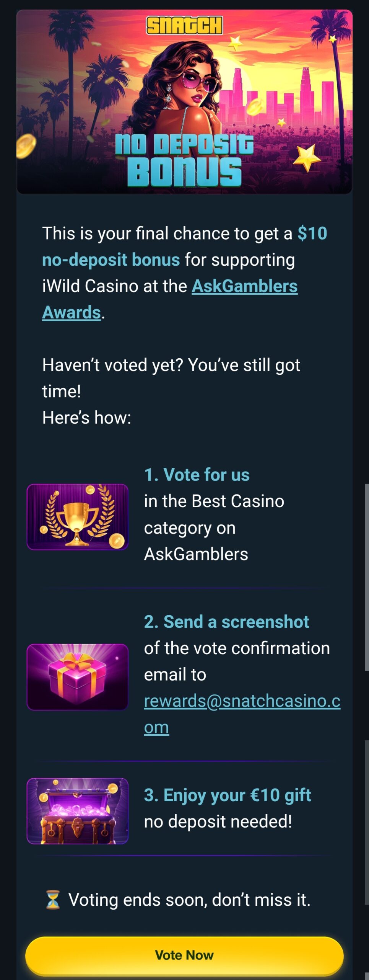
Task: Click the hourglass emoji icon
Action: 53,900
